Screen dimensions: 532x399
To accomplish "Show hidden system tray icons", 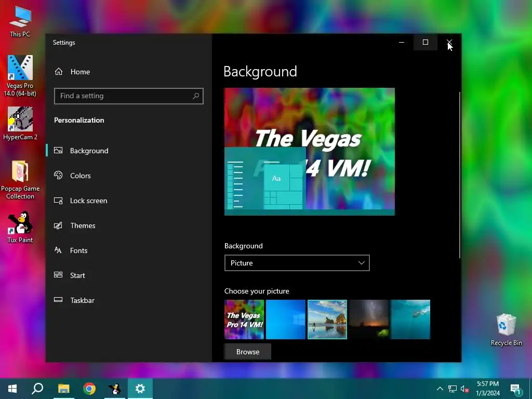I will coord(440,389).
